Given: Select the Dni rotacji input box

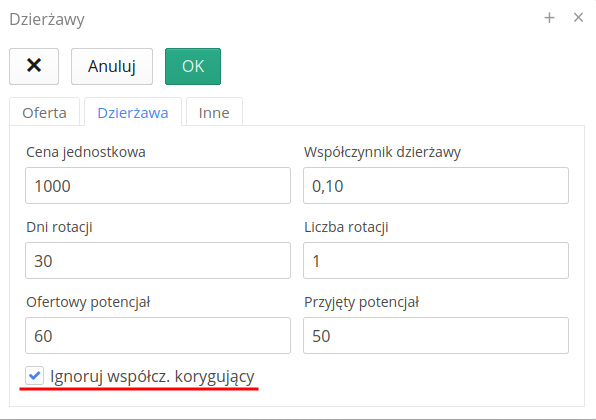Looking at the screenshot, I should 158,260.
